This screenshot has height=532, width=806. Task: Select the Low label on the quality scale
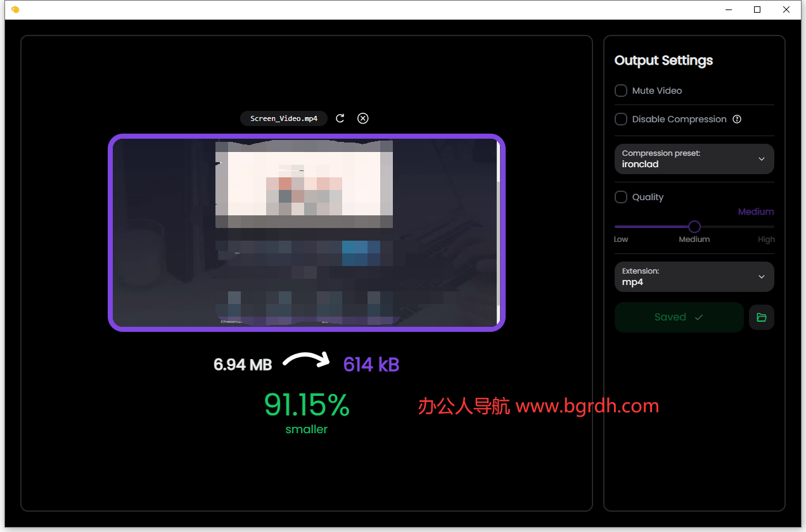[621, 239]
